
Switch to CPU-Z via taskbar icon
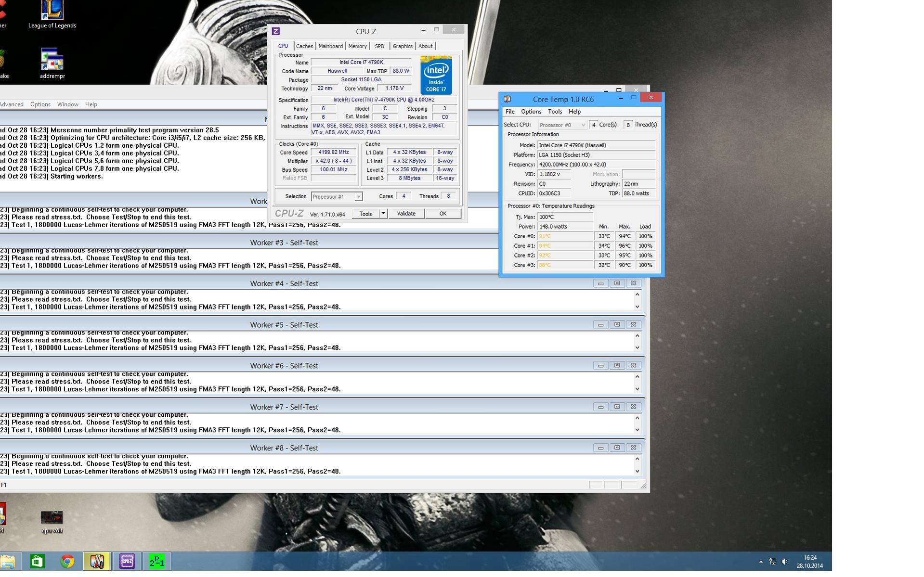[127, 561]
